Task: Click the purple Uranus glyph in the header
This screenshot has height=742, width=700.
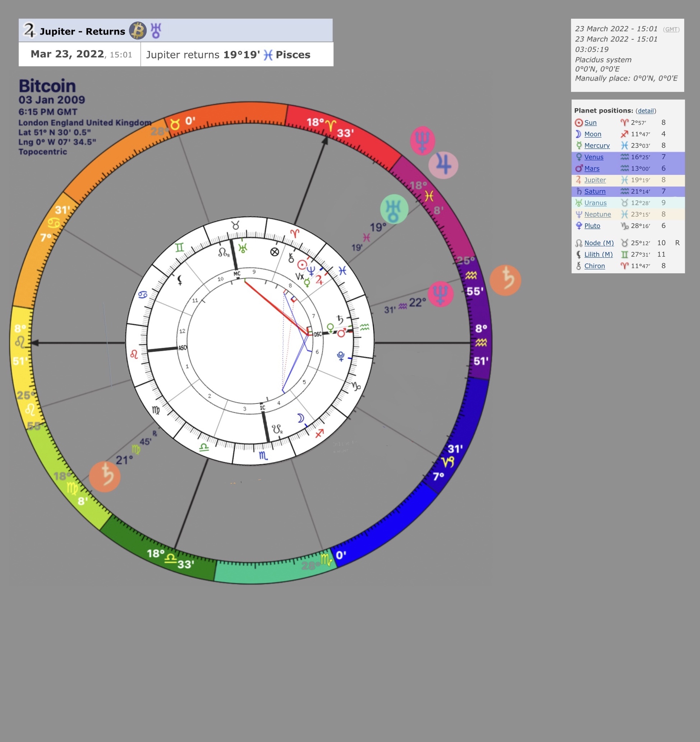Action: click(x=156, y=31)
